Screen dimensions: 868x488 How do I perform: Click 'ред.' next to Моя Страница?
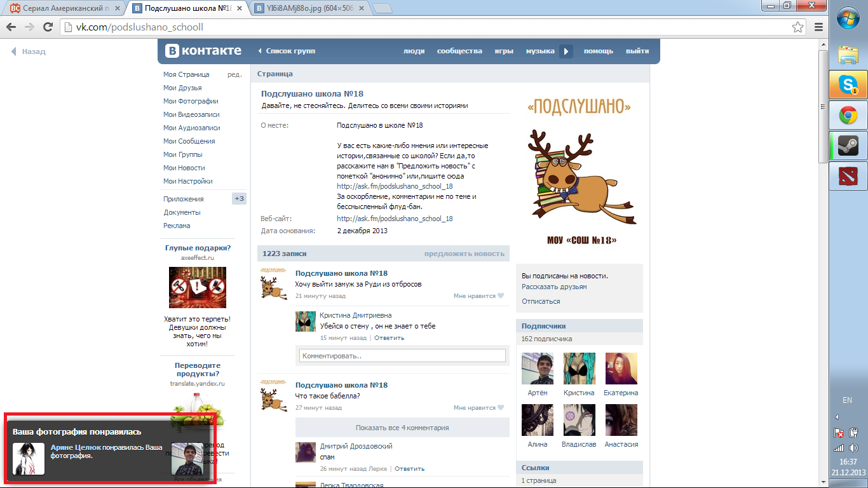point(234,74)
